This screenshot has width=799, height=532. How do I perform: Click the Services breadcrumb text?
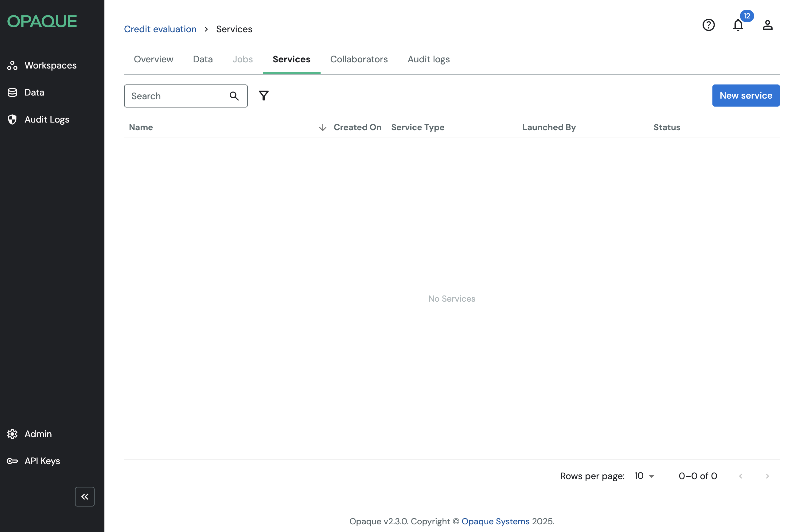coord(234,29)
